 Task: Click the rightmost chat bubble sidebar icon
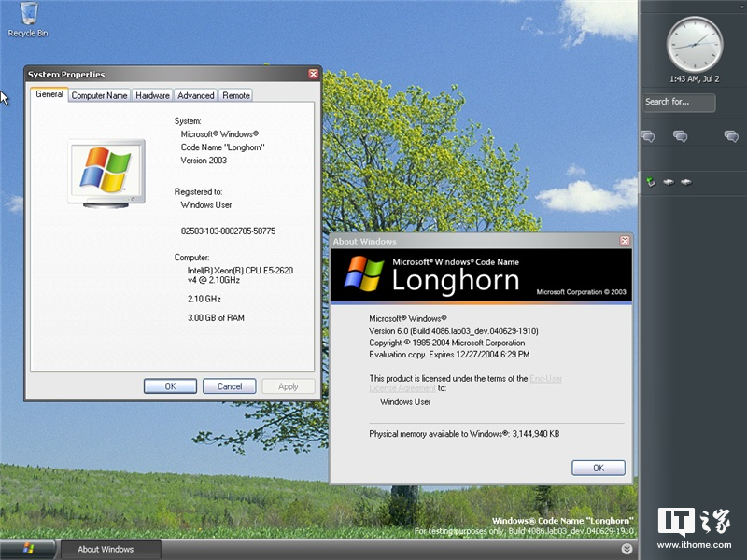click(x=731, y=136)
